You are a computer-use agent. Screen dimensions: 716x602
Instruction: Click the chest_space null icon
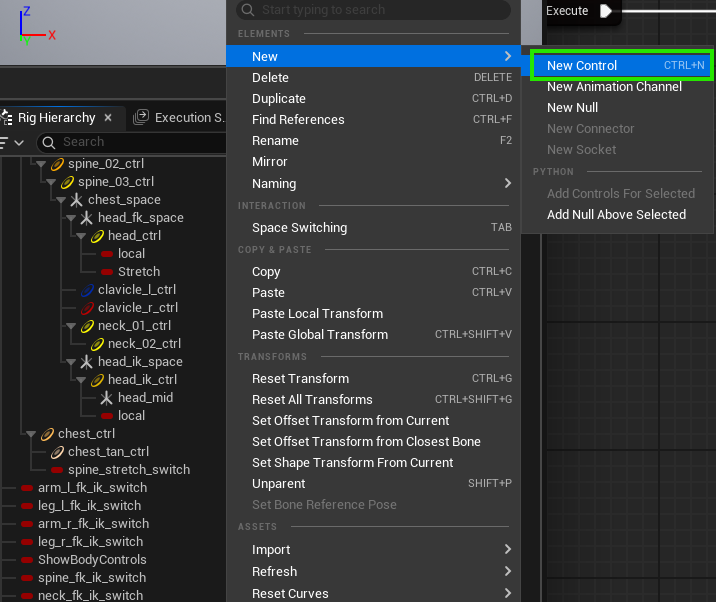[x=77, y=200]
